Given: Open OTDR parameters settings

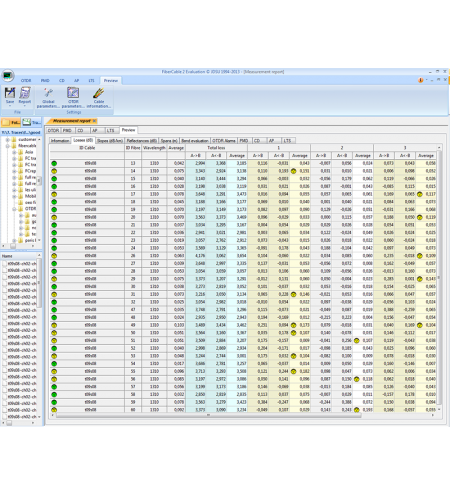Looking at the screenshot, I should (x=73, y=97).
